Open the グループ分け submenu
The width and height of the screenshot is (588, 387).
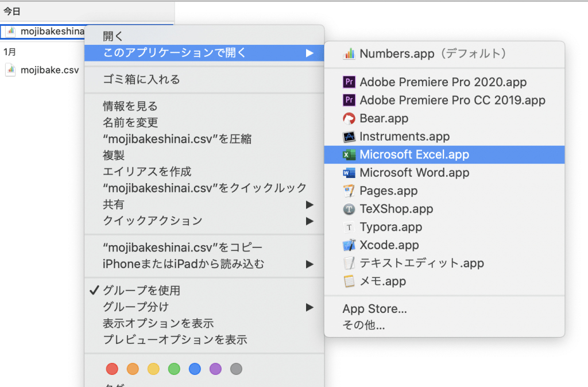pyautogui.click(x=309, y=307)
